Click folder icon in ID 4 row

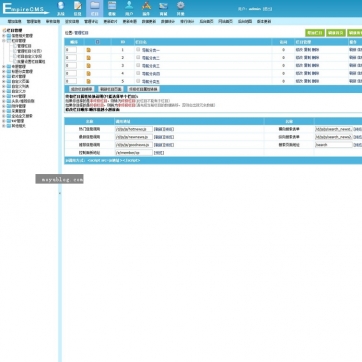point(88,73)
